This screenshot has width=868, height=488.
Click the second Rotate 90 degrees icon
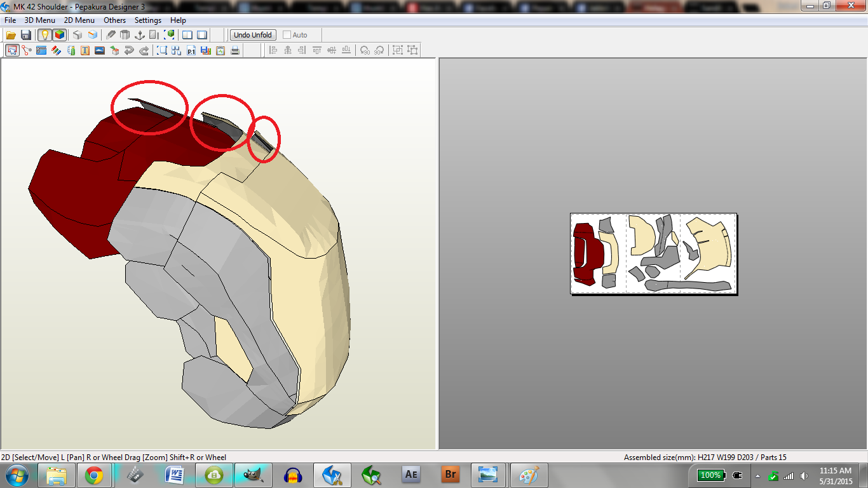[x=379, y=50]
